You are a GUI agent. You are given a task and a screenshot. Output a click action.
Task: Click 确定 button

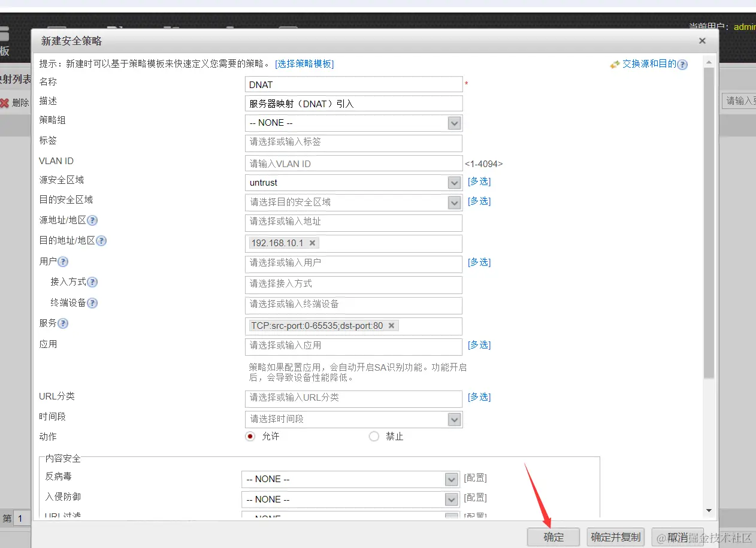pos(554,537)
